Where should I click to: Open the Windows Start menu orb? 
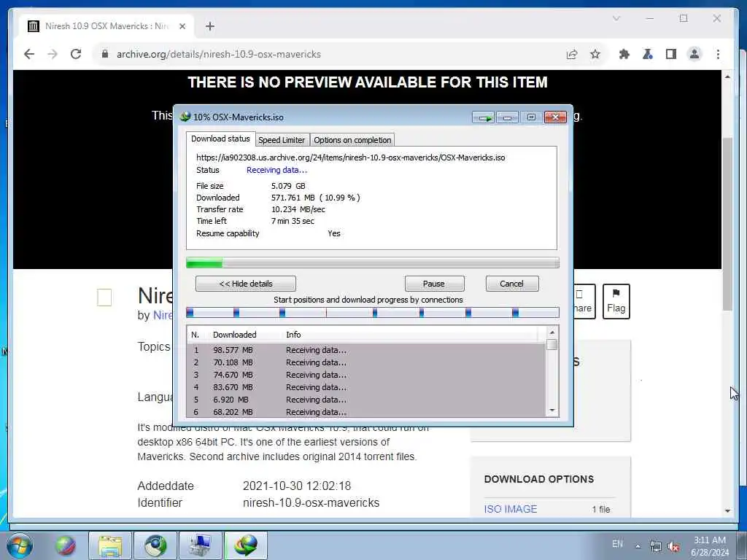click(20, 545)
